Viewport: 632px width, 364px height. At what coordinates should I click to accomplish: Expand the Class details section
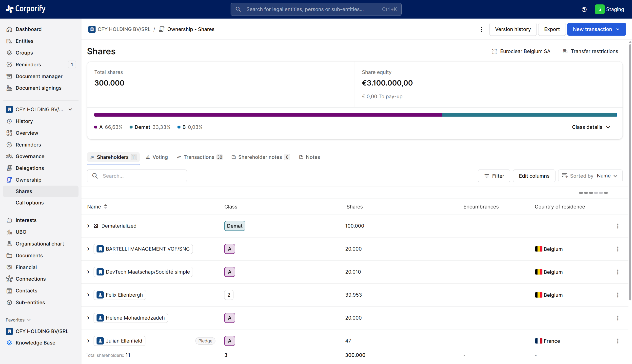click(x=591, y=127)
